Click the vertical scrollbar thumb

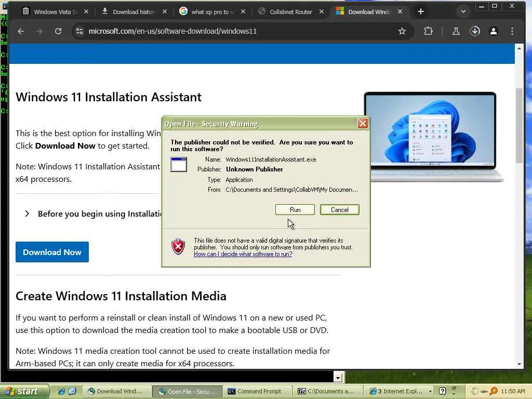click(x=519, y=126)
